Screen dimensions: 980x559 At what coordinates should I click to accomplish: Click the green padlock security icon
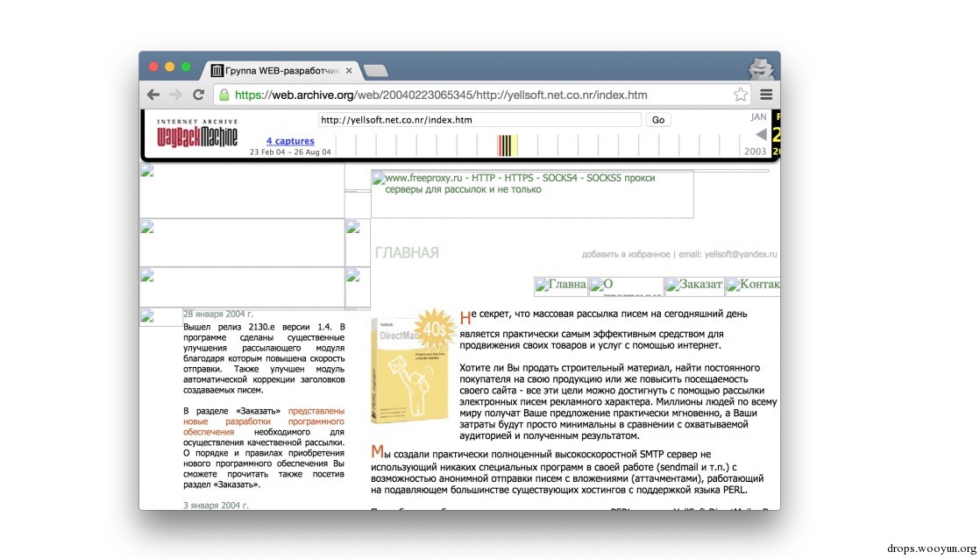[x=224, y=95]
